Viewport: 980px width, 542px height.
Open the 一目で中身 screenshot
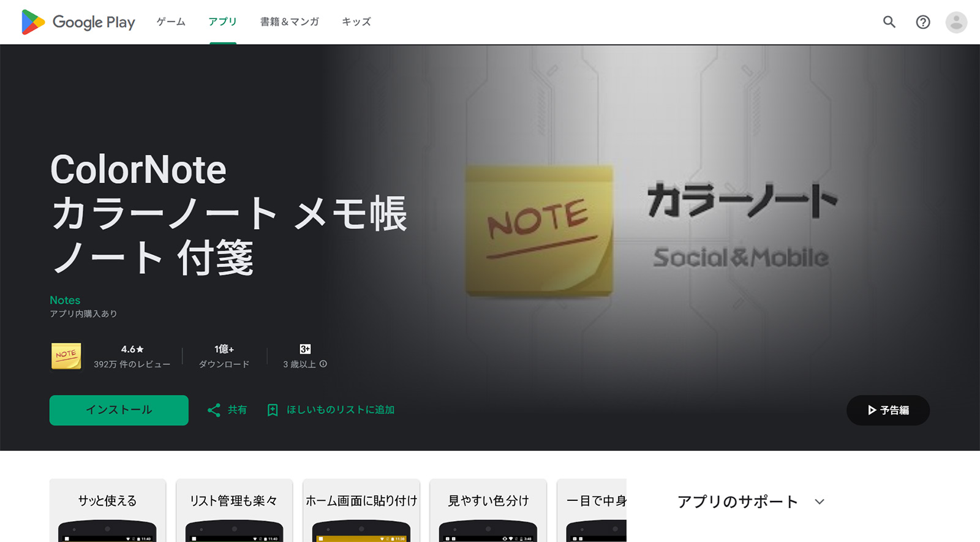click(x=592, y=511)
